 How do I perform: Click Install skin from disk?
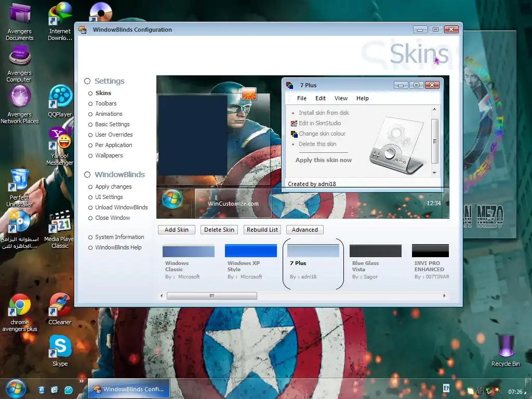[x=324, y=113]
